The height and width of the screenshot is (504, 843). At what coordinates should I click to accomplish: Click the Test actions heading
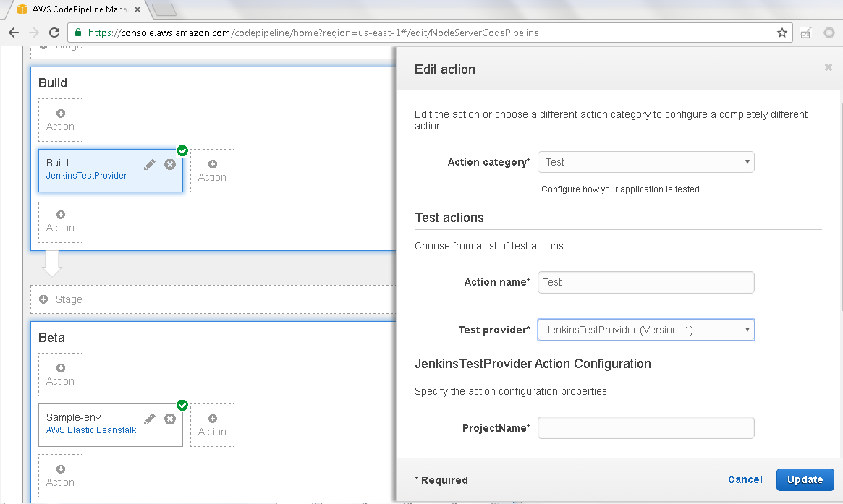(449, 218)
